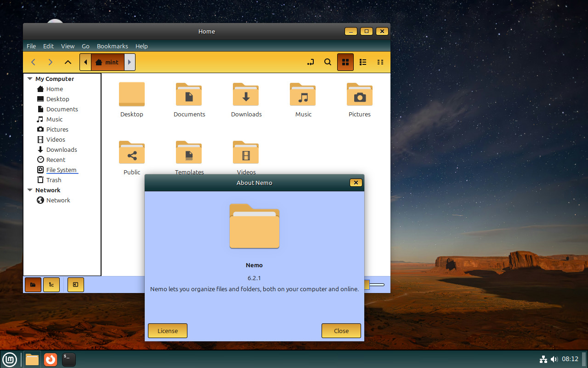Screen dimensions: 588x368
Task: Show tree view in sidebar
Action: (51, 285)
